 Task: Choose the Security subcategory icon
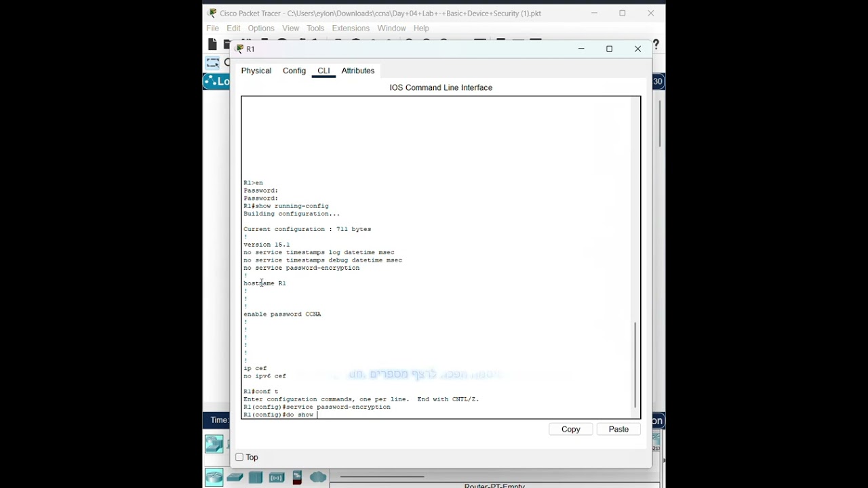point(297,478)
